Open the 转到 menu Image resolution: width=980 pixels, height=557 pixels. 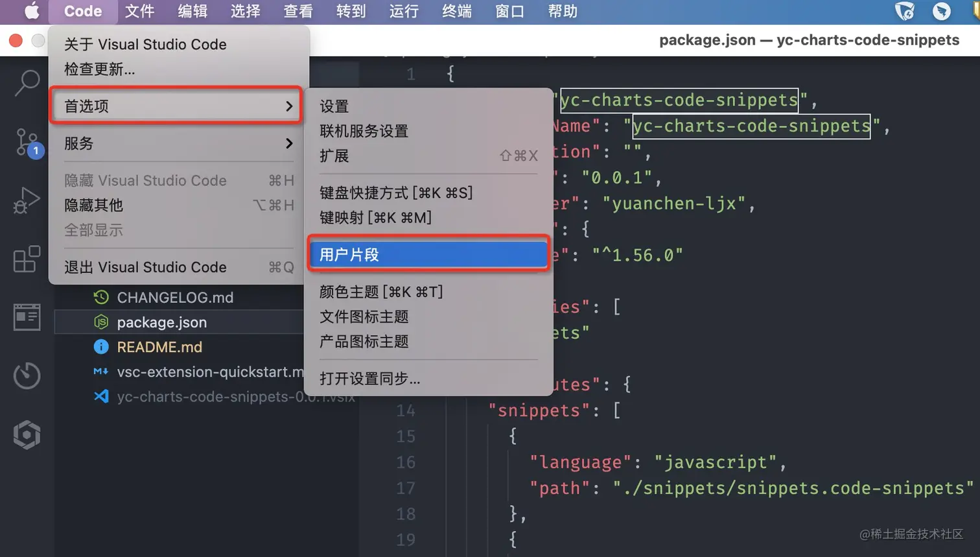351,11
